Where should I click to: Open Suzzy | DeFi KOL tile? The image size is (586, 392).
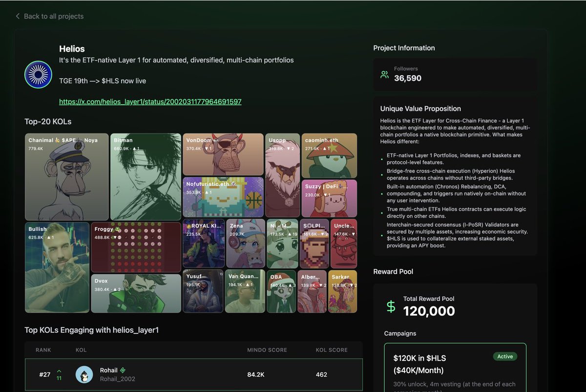pyautogui.click(x=329, y=198)
